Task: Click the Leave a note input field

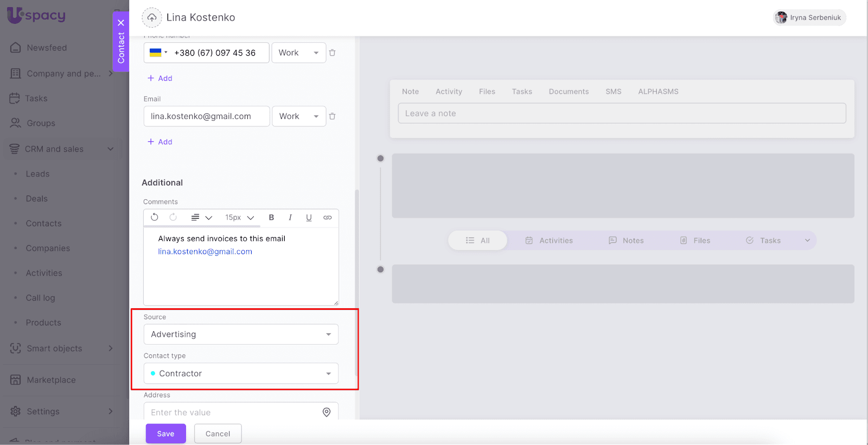Action: click(622, 113)
